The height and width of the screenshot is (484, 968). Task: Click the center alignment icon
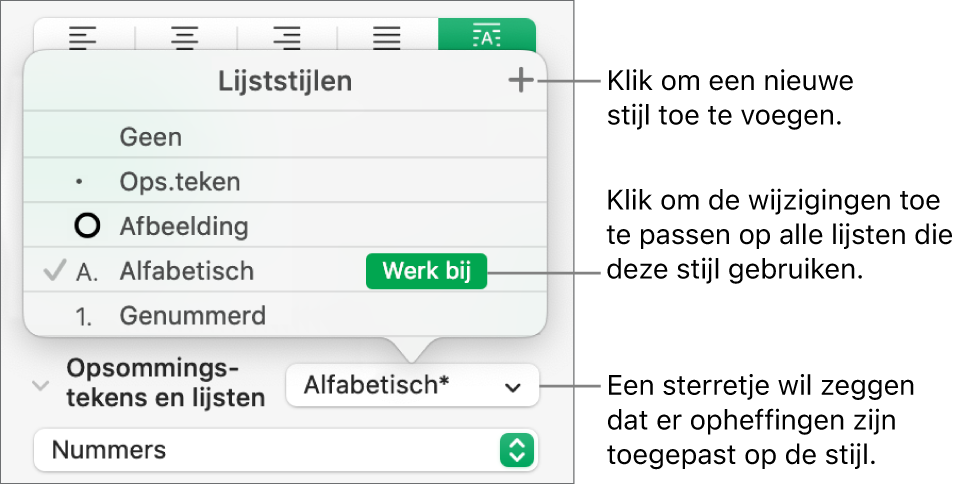tap(186, 37)
